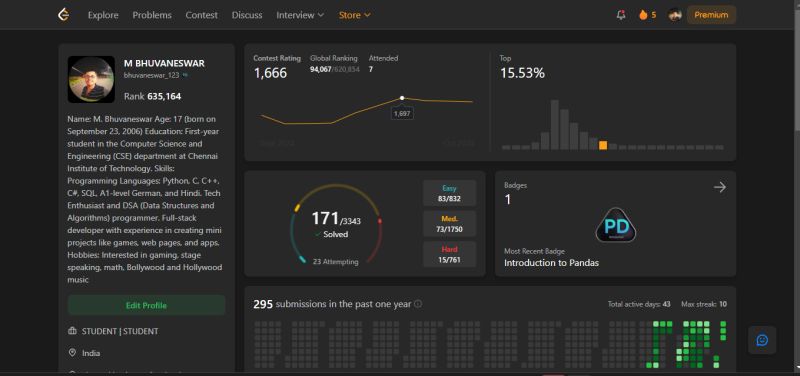Viewport: 800px width, 376px height.
Task: Click the arrow icon in Badges card
Action: point(719,187)
